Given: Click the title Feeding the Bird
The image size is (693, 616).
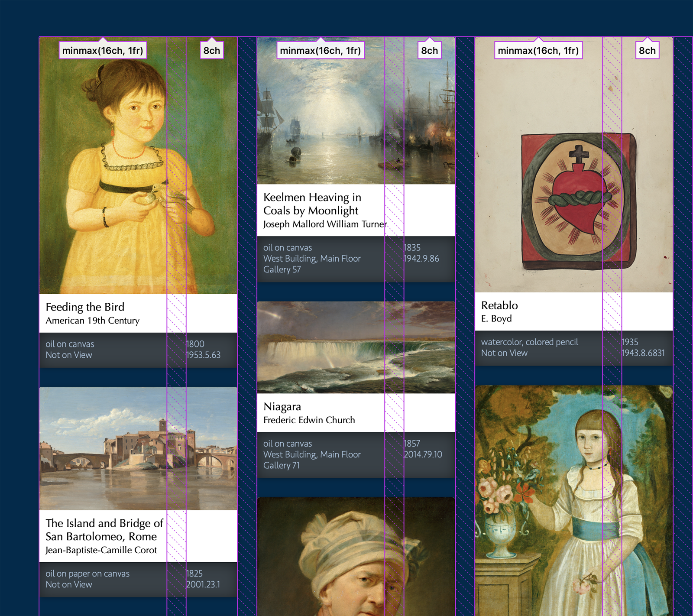Looking at the screenshot, I should point(85,307).
